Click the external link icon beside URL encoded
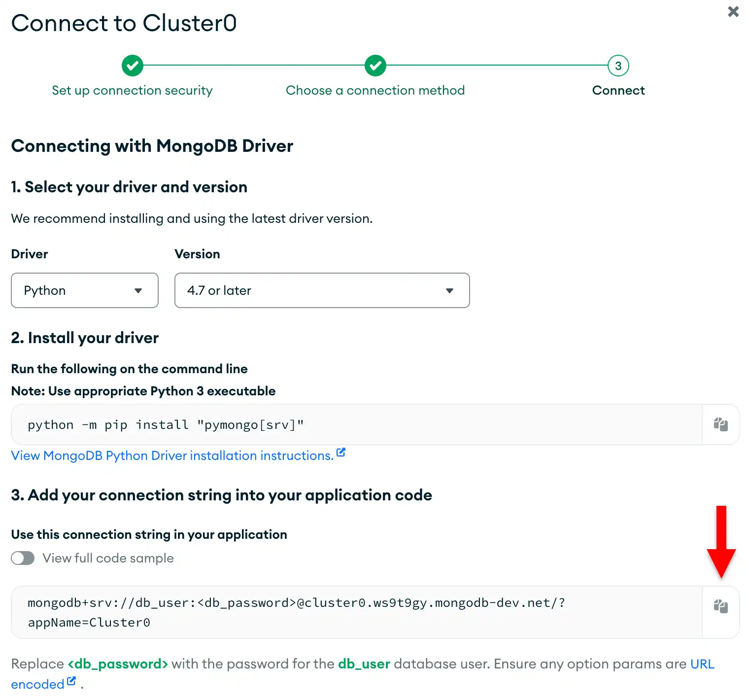This screenshot has height=700, width=749. click(x=71, y=680)
